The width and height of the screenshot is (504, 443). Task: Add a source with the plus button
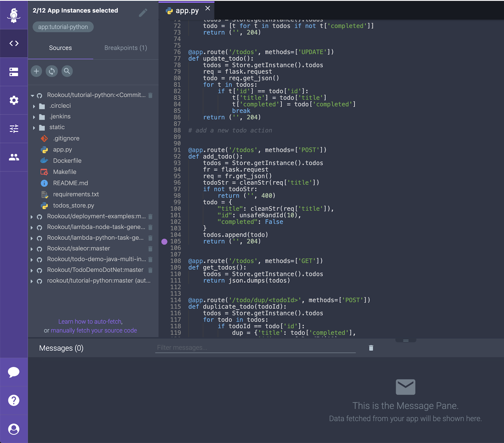pyautogui.click(x=37, y=71)
